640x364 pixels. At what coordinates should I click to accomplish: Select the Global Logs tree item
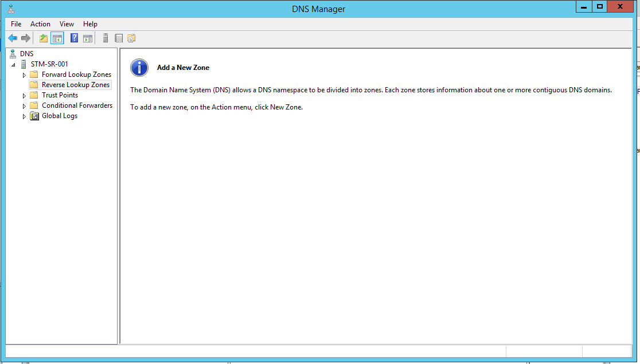coord(59,115)
